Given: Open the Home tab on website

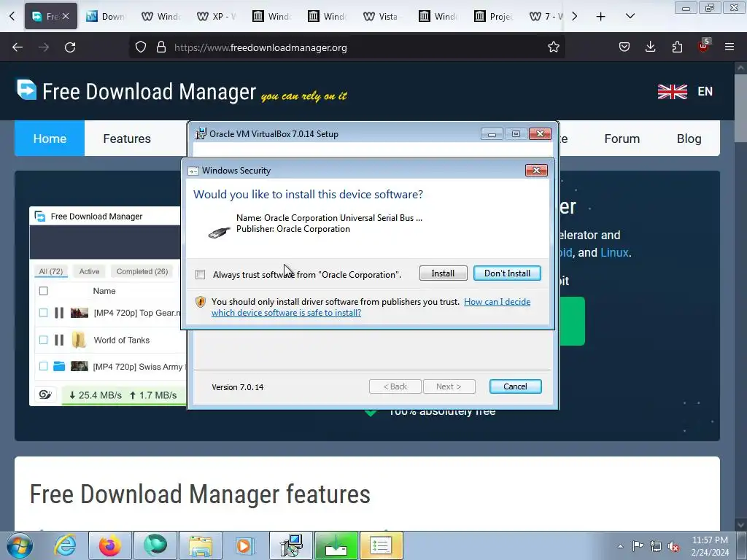Looking at the screenshot, I should [x=50, y=139].
